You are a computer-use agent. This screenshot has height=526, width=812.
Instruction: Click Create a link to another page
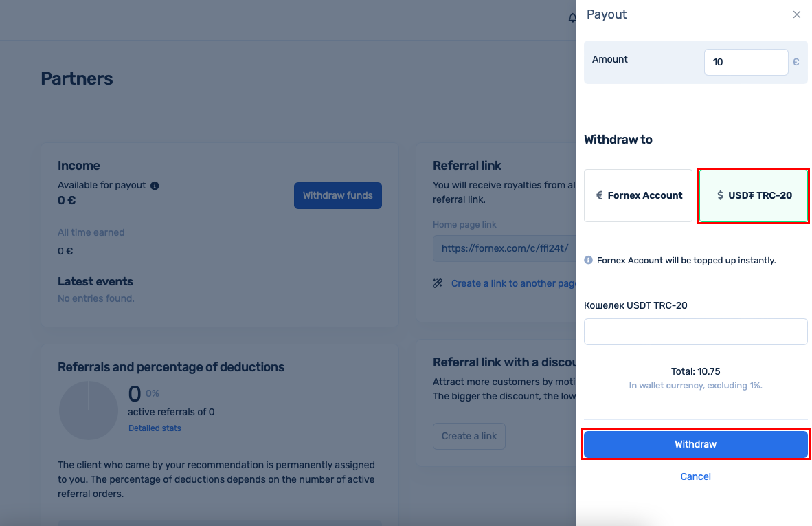tap(513, 283)
